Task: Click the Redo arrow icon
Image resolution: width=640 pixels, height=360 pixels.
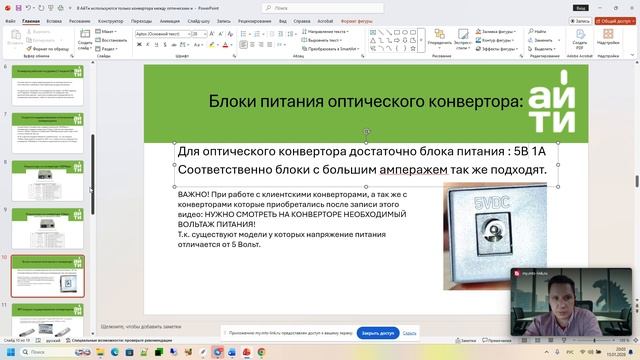Action: click(x=41, y=8)
